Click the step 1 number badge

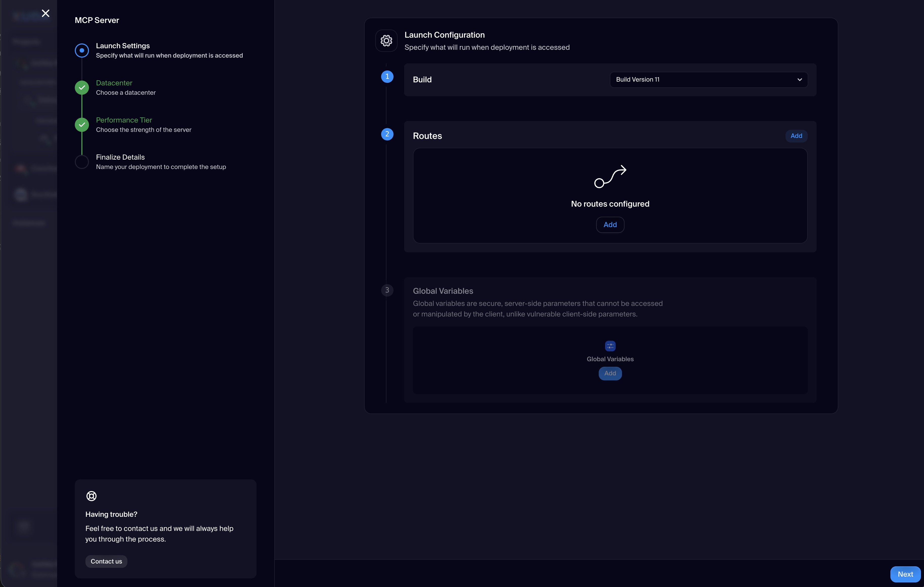click(x=387, y=77)
